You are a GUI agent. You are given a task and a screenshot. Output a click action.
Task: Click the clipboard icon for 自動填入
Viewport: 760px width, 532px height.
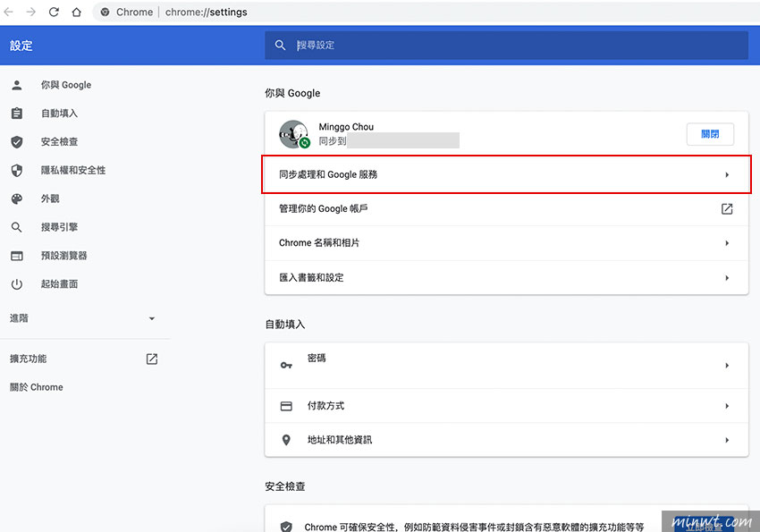(x=17, y=114)
